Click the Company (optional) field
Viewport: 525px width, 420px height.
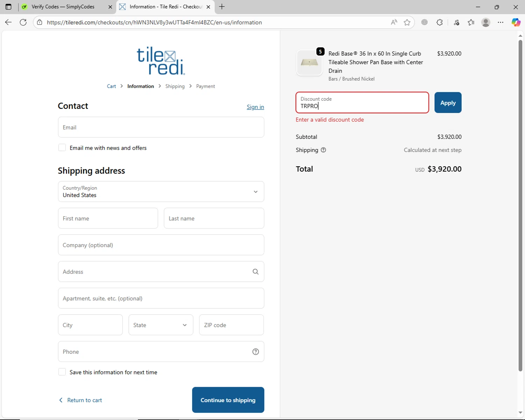[161, 245]
